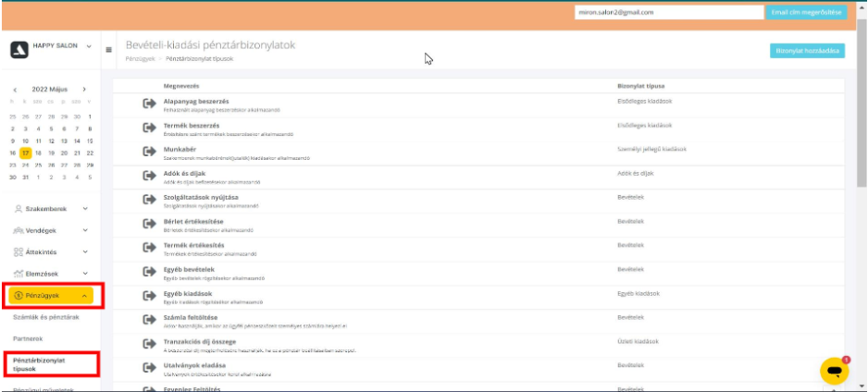Click the arrow icon beside Termék beszerzés
The width and height of the screenshot is (868, 392).
(149, 128)
